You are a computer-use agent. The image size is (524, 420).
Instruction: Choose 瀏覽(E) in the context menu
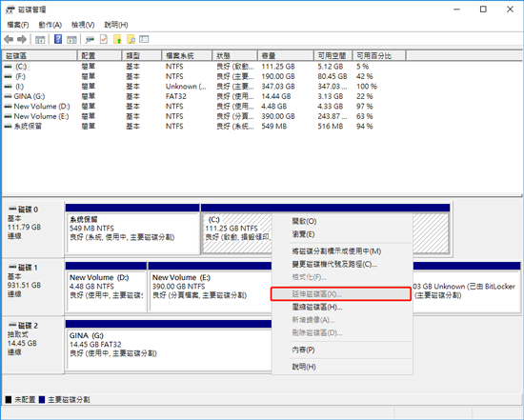coord(342,234)
